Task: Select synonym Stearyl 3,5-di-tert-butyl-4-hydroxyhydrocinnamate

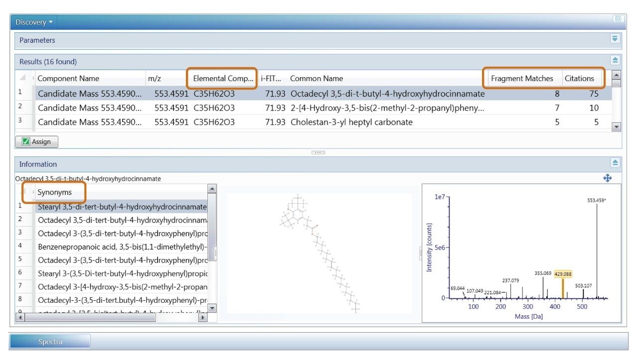Action: point(121,206)
